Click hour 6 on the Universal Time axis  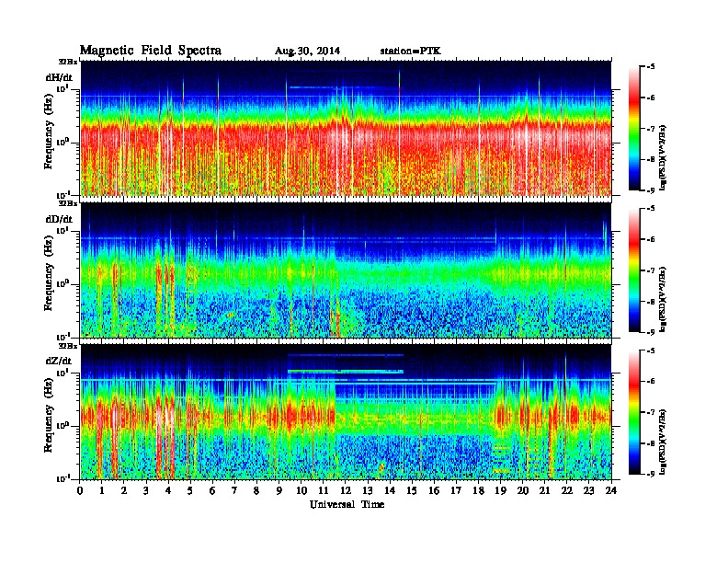212,491
